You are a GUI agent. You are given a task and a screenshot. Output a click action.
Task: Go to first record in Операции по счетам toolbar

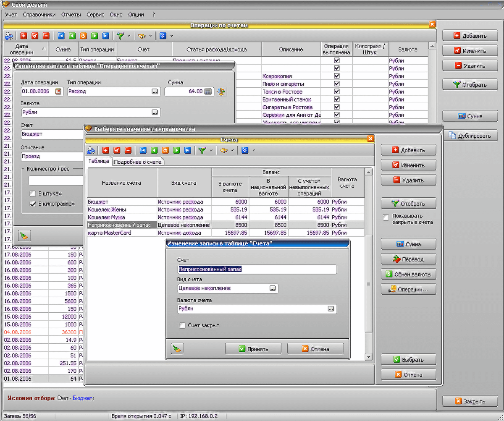(x=61, y=36)
